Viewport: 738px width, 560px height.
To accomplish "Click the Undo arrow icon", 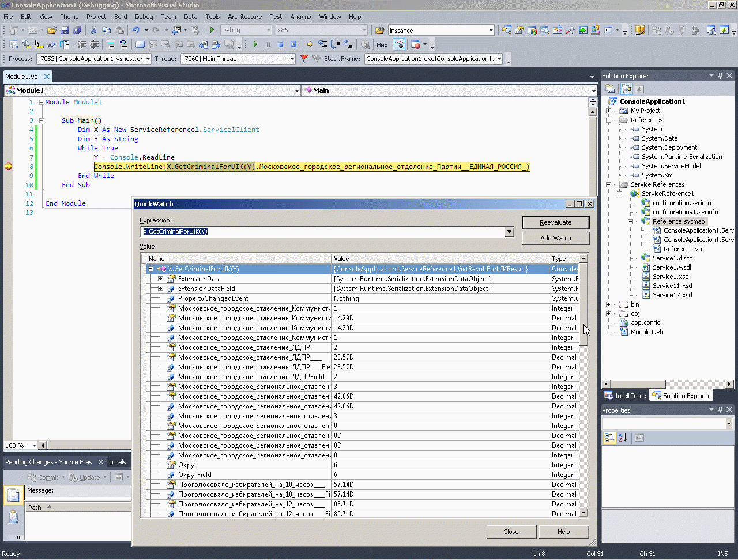I will point(135,30).
